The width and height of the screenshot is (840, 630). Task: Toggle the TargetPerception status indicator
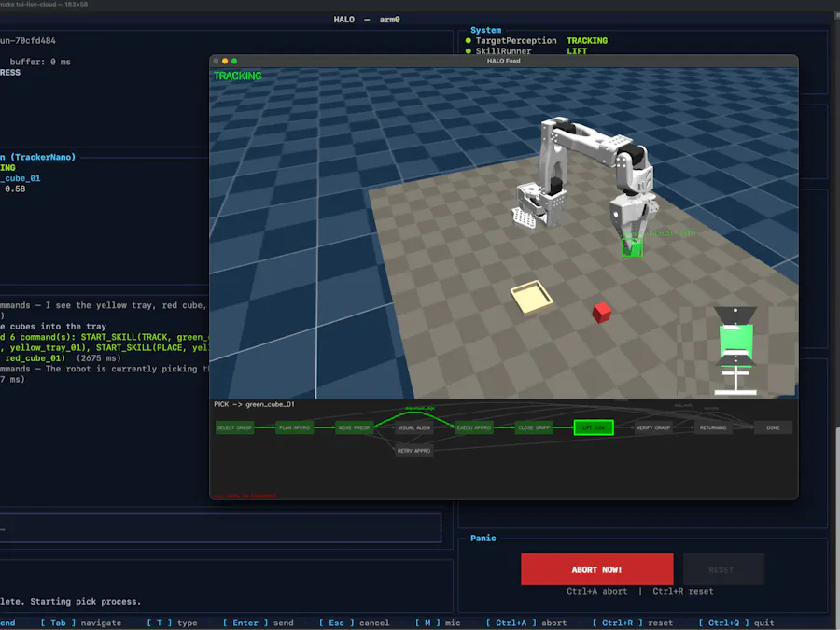pos(468,41)
